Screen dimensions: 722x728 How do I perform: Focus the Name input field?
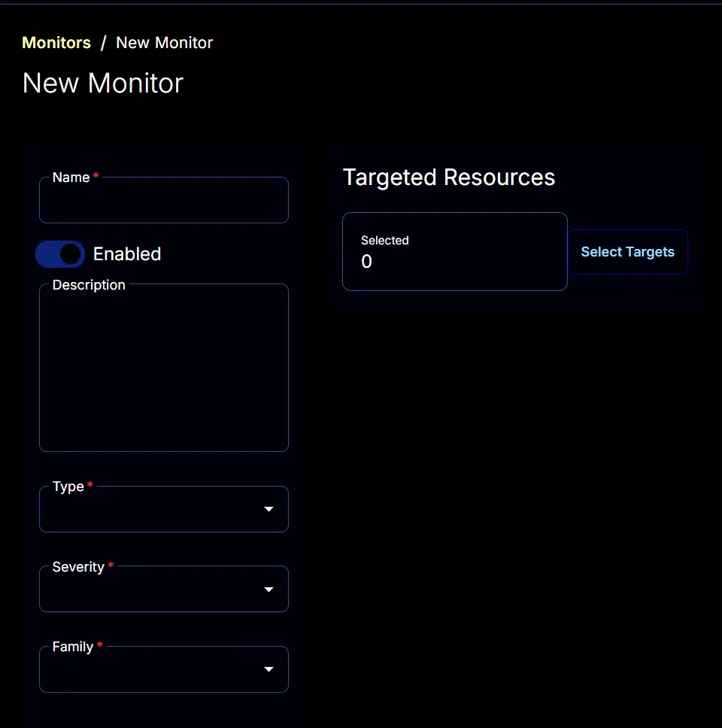[164, 200]
